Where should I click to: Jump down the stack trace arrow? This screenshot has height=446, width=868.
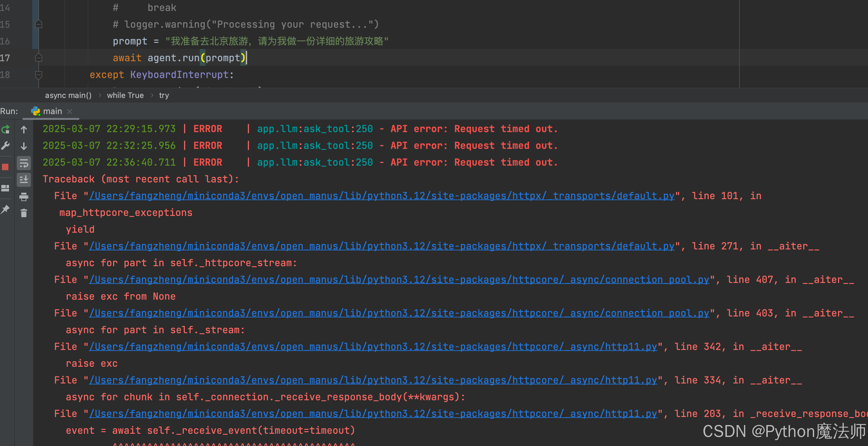pyautogui.click(x=24, y=146)
